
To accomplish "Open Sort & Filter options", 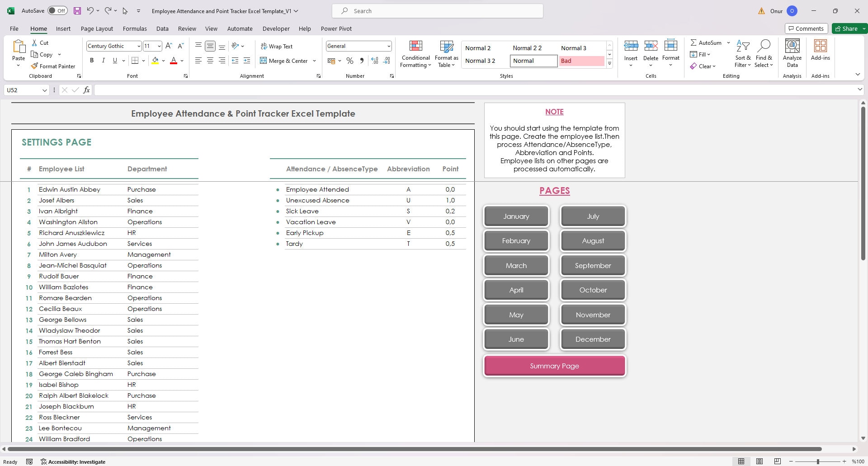I will click(x=743, y=53).
